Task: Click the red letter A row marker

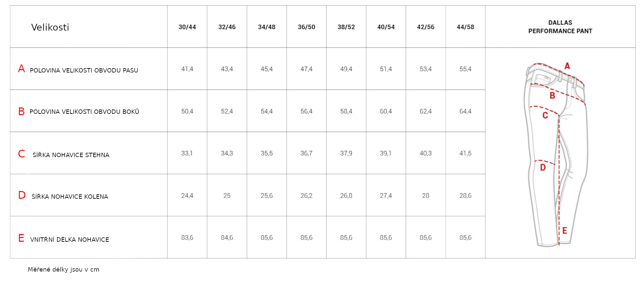Action: coord(21,68)
